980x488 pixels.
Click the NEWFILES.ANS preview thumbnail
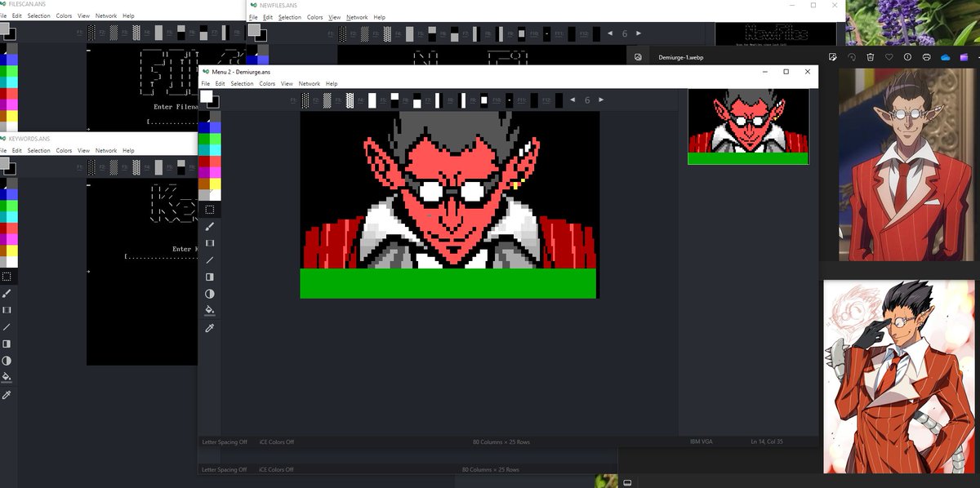click(x=776, y=33)
